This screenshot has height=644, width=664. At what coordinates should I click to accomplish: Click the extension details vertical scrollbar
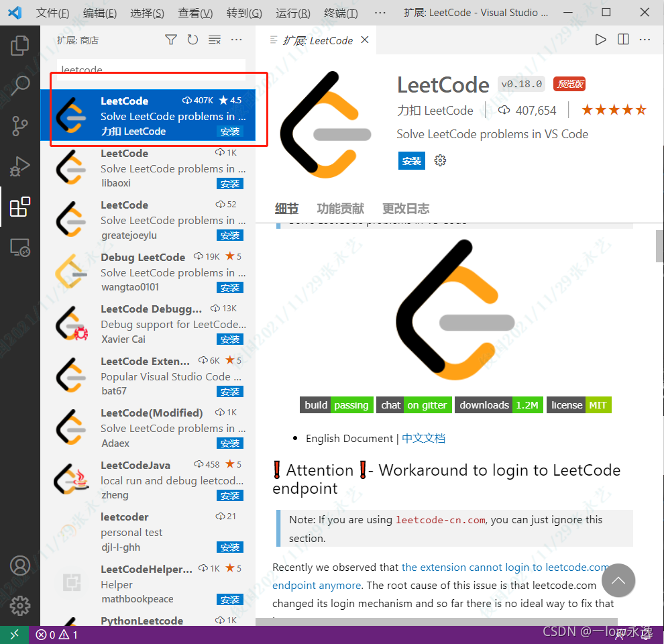coord(660,247)
